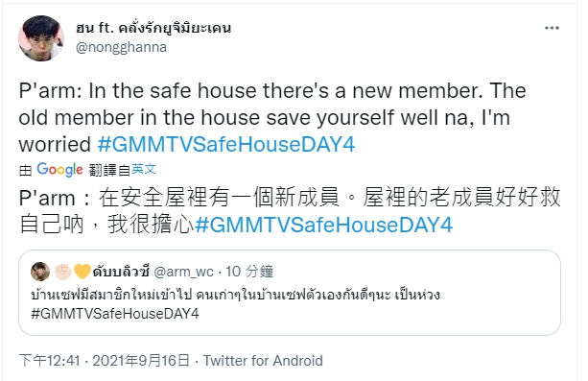Click the hashtag inside the quoted tweet
This screenshot has width=588, height=381.
[115, 314]
